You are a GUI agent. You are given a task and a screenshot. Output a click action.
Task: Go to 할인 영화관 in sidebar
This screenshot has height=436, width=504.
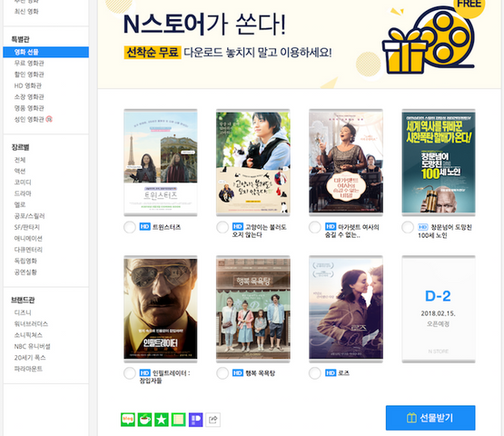[x=29, y=74]
